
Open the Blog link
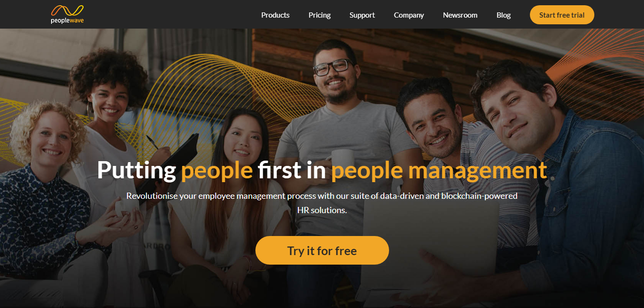click(x=503, y=15)
